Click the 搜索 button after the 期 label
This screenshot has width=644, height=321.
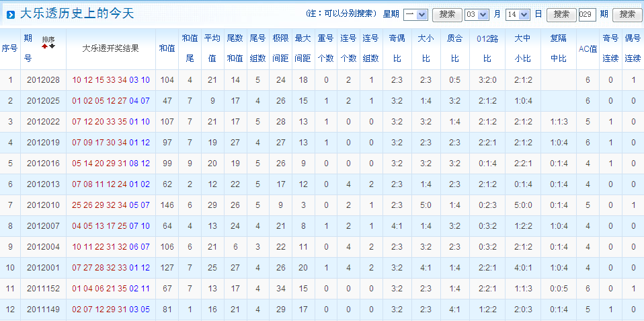click(627, 14)
